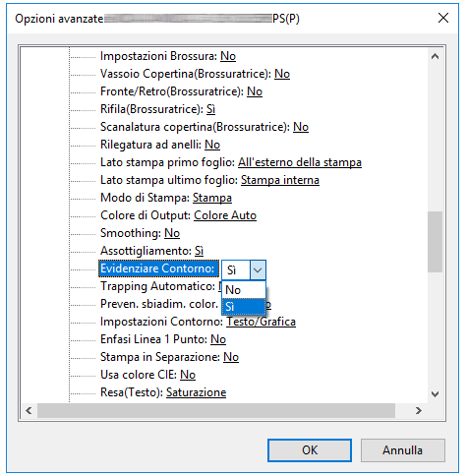
Task: Click Testo/Grafica for Impostazioni Contorno
Action: click(x=262, y=322)
